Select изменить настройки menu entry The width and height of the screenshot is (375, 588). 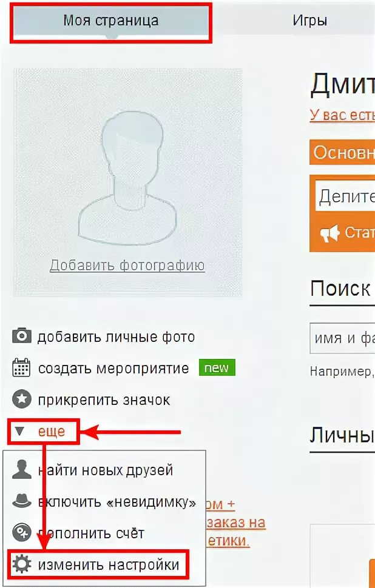pyautogui.click(x=109, y=565)
